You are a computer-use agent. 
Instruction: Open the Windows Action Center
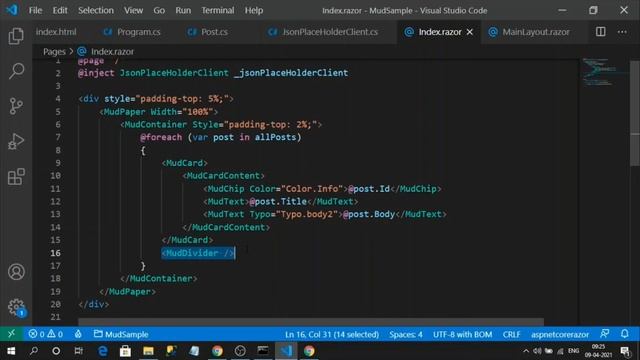point(625,351)
